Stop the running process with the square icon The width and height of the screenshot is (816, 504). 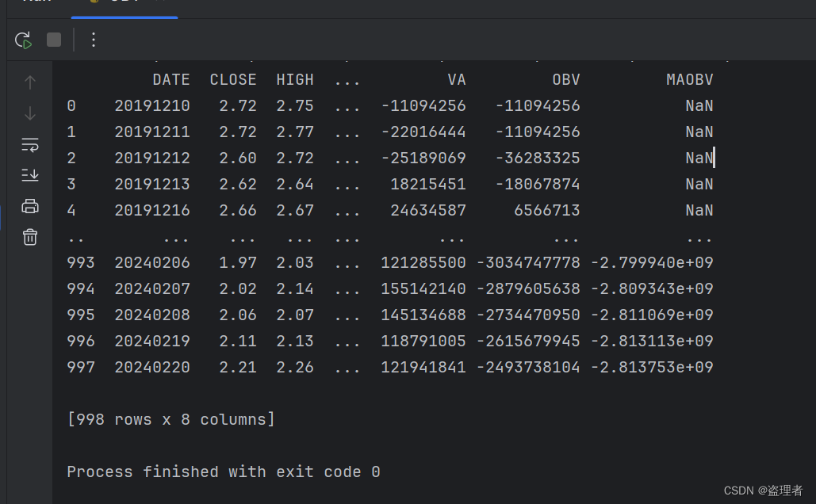pyautogui.click(x=54, y=40)
